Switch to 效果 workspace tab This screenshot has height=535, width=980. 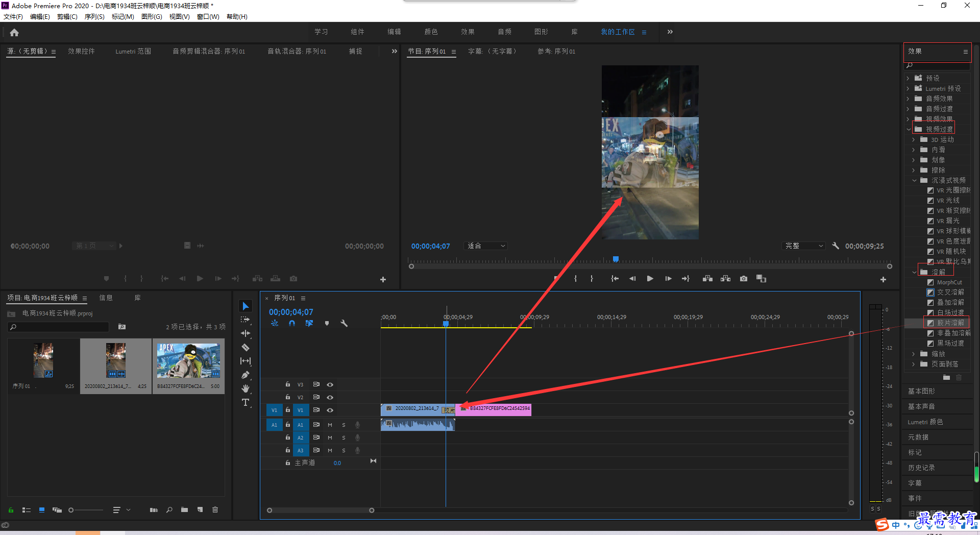tap(468, 32)
